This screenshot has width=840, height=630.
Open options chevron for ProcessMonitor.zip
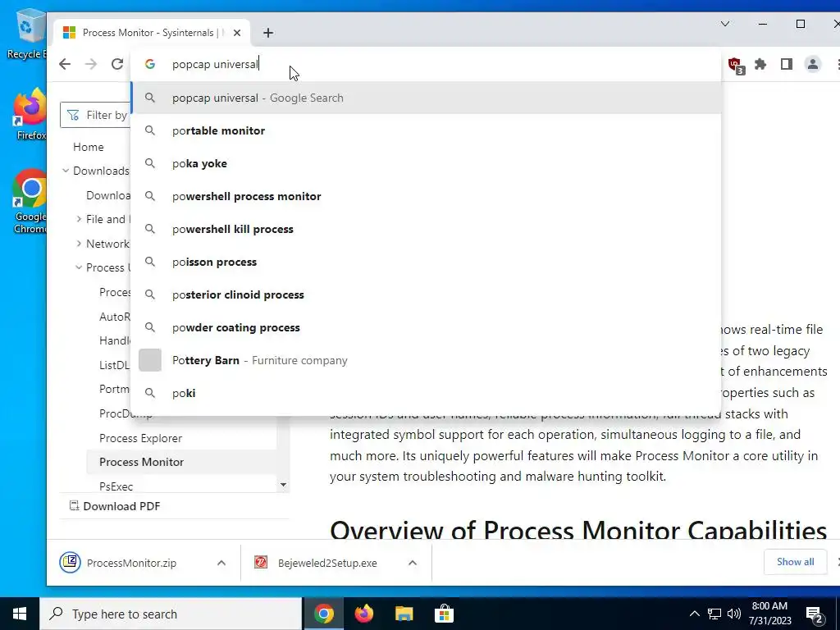(221, 563)
